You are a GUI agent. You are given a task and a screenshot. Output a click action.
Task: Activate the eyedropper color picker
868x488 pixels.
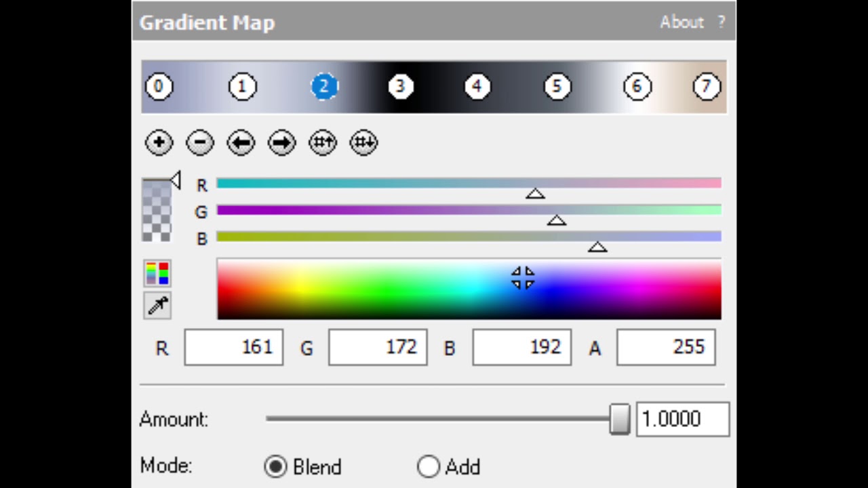(157, 305)
